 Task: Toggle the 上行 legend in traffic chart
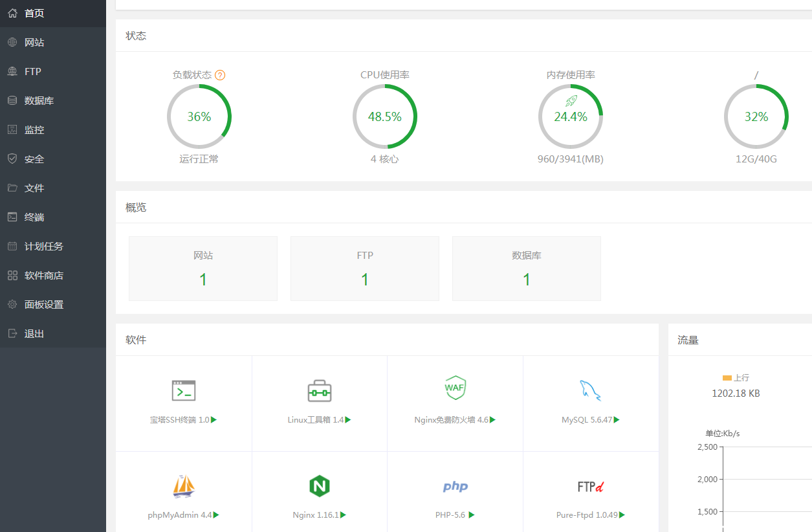click(736, 377)
